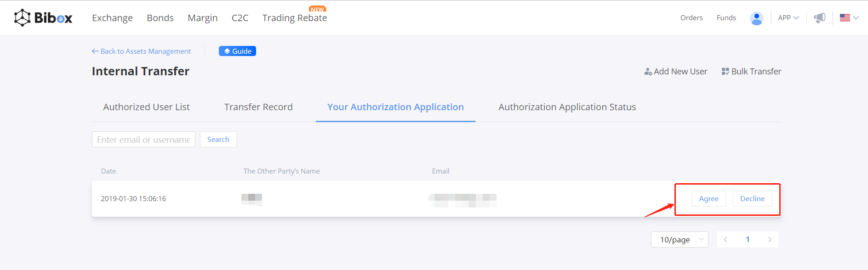Click the Add New User icon
Screen dimensions: 868x270
[648, 72]
